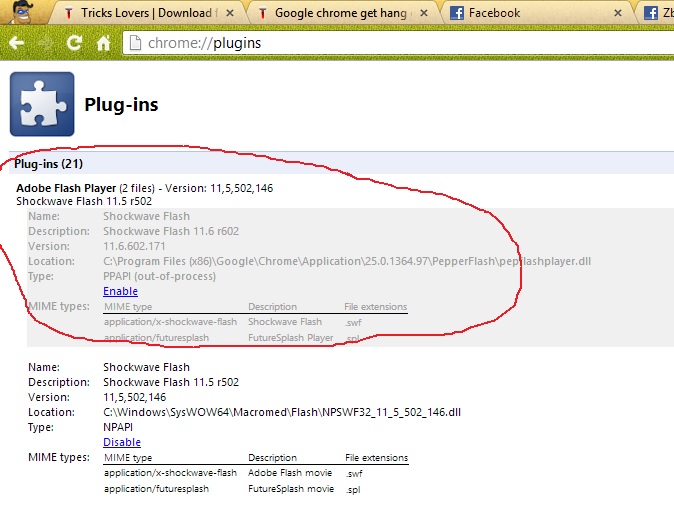Close the Google chrome get hang tab

click(x=424, y=13)
